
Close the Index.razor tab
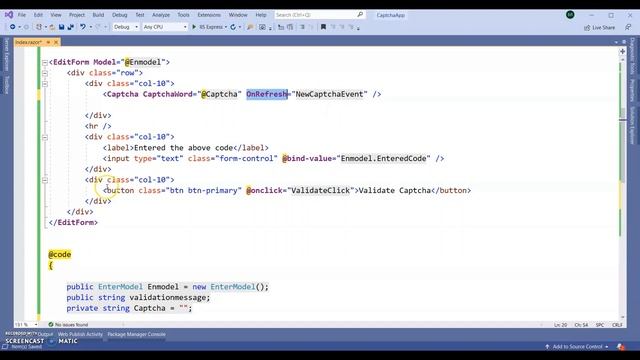[56, 42]
